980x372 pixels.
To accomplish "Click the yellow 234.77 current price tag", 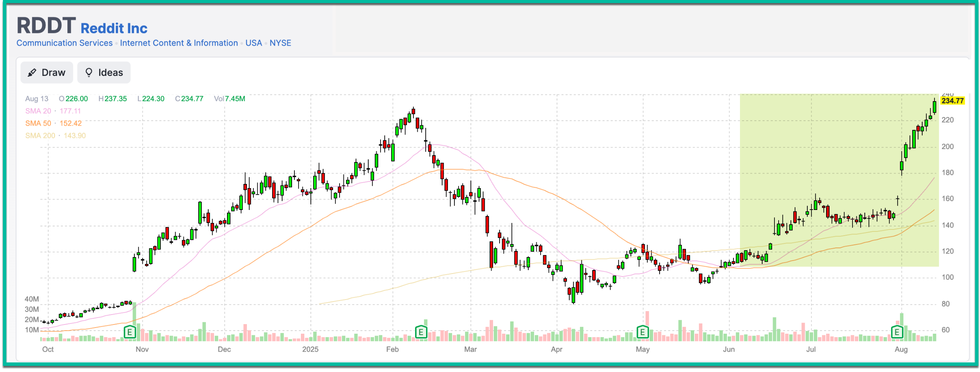I will (x=952, y=101).
